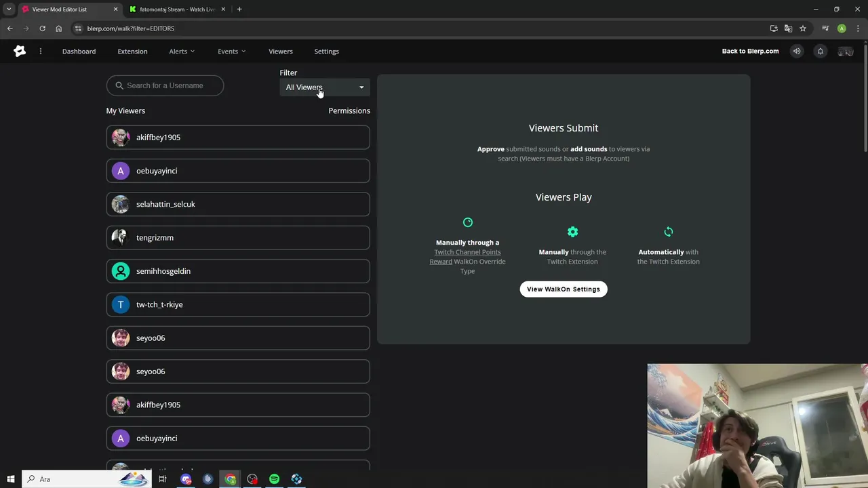
Task: Expand the All Viewers filter dropdown
Action: [x=325, y=87]
